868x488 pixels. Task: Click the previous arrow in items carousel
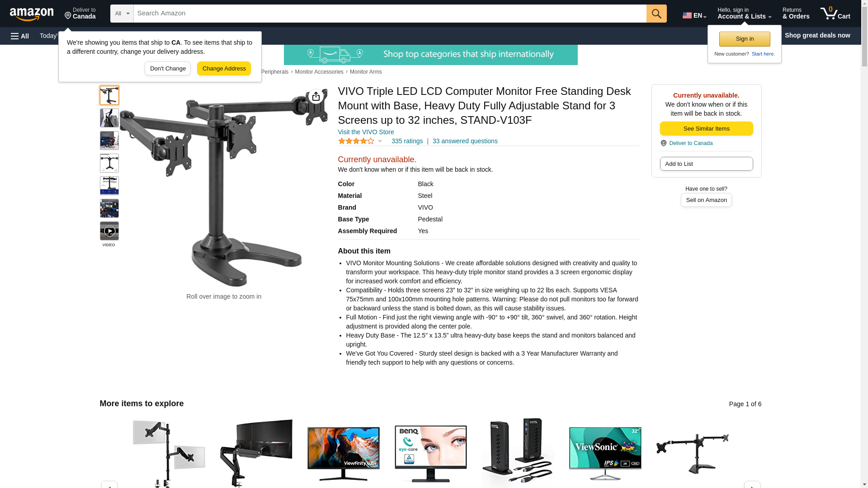[109, 484]
